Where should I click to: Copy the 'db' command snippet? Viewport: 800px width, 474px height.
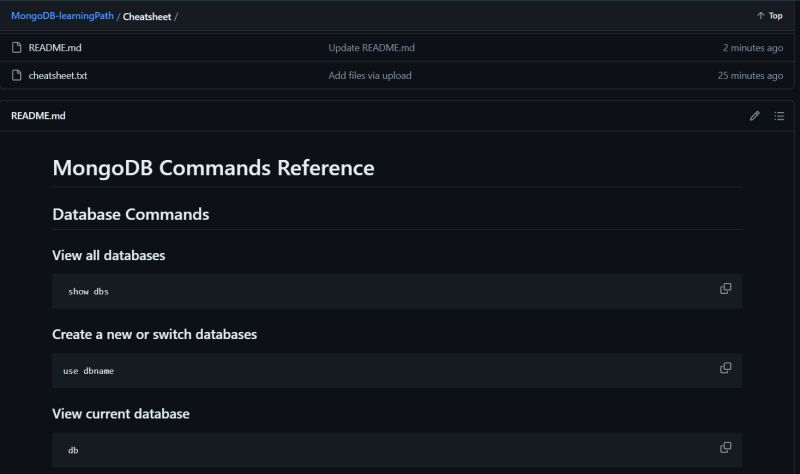click(x=726, y=447)
